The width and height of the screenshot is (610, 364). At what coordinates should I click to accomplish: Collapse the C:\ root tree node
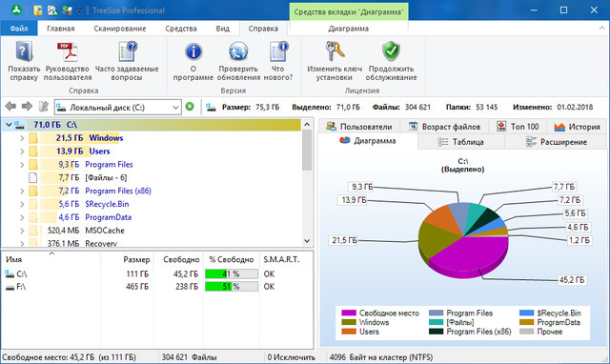(x=9, y=125)
